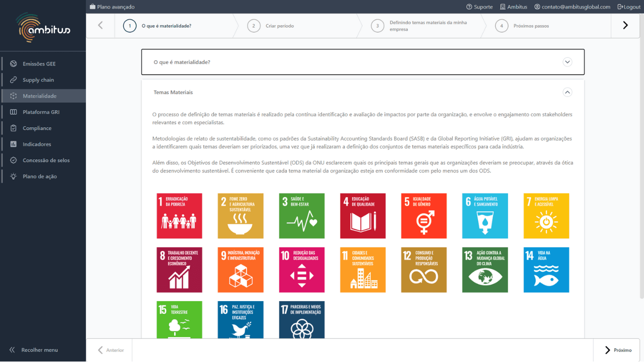Select SDG 1 Erradicação da Pobreza tile
The width and height of the screenshot is (644, 362).
pyautogui.click(x=180, y=216)
